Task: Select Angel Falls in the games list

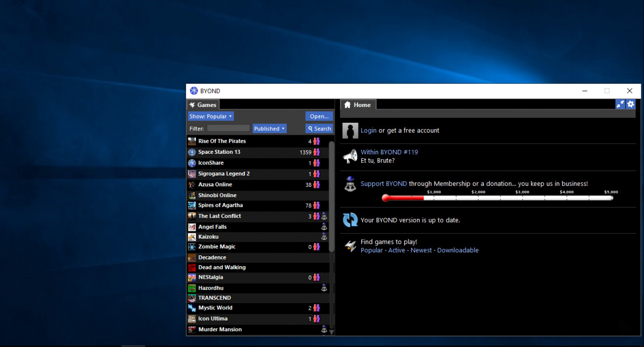Action: pos(212,227)
